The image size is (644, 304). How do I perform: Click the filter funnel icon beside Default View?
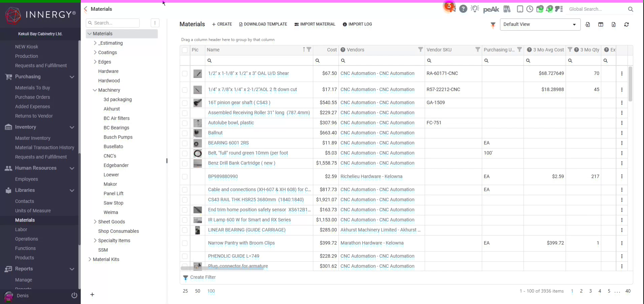pos(492,25)
